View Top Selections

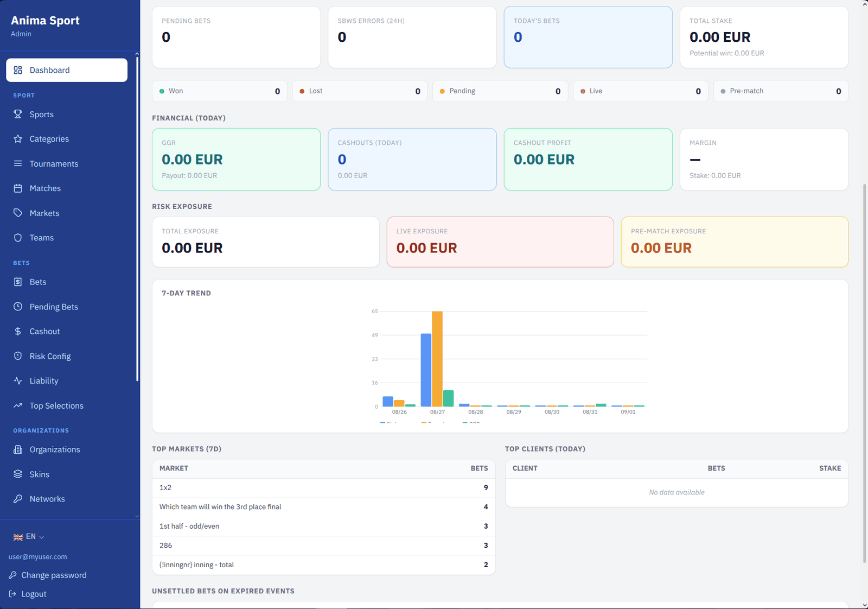[67, 405]
